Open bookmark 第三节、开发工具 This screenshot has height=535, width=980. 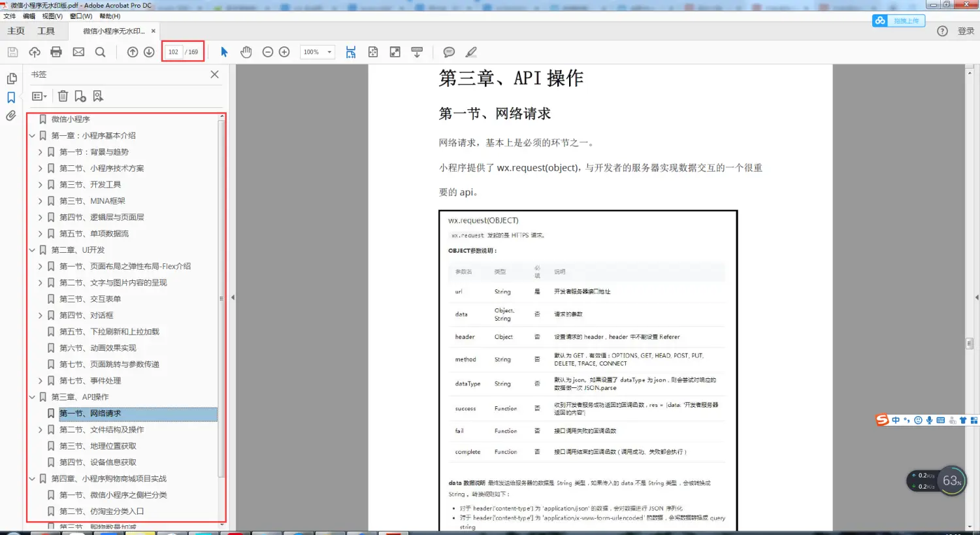(x=90, y=185)
